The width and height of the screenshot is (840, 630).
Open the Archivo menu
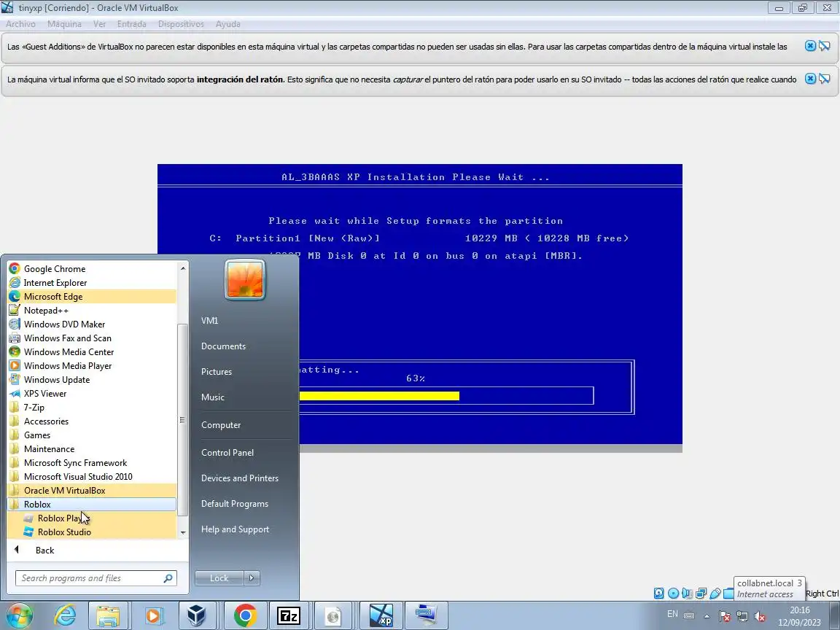pos(21,24)
